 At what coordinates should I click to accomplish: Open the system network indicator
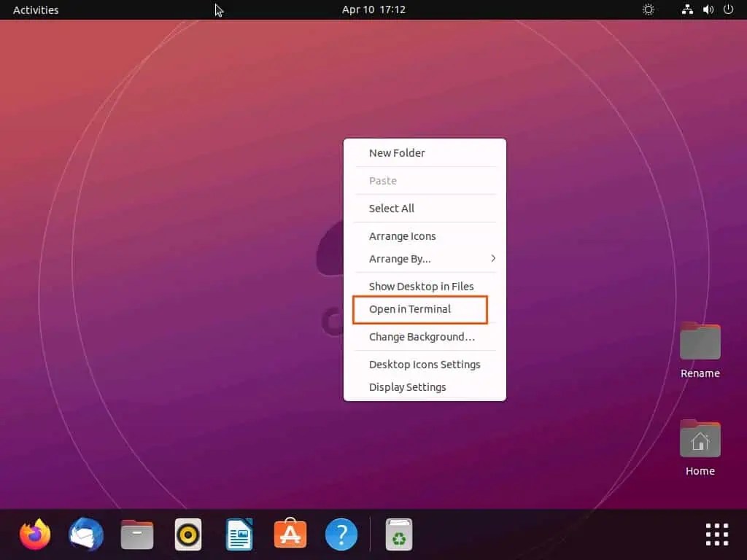pos(686,9)
